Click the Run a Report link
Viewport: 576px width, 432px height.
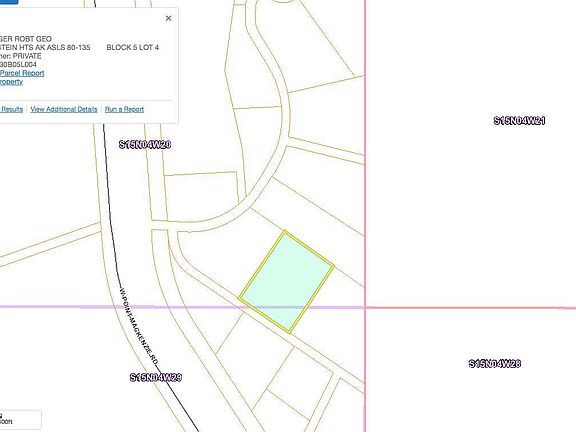[x=124, y=109]
